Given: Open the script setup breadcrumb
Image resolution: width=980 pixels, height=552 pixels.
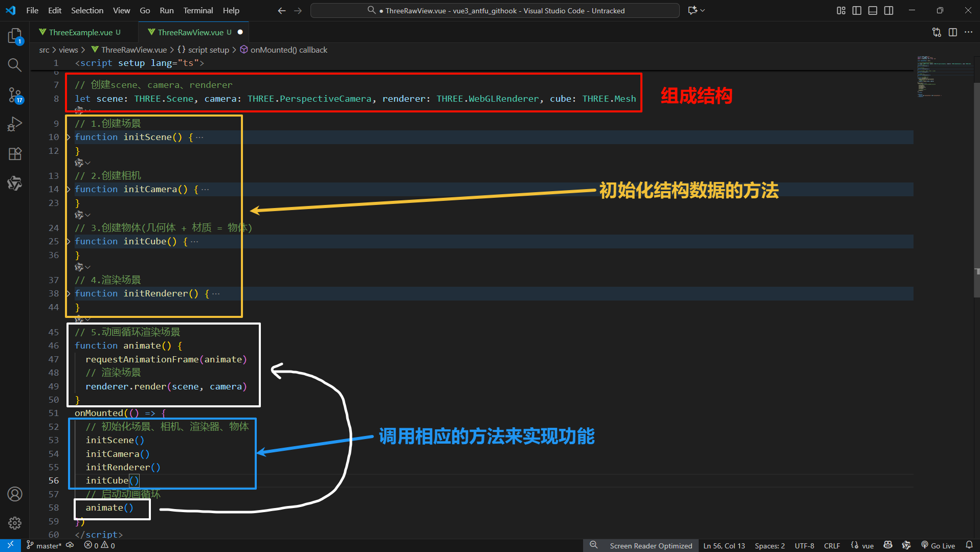Looking at the screenshot, I should coord(203,50).
